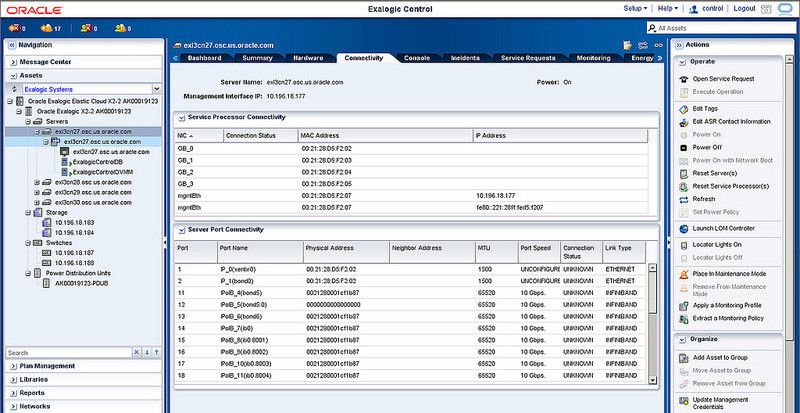800x413 pixels.
Task: Click Update Management Credentials icon
Action: (684, 400)
